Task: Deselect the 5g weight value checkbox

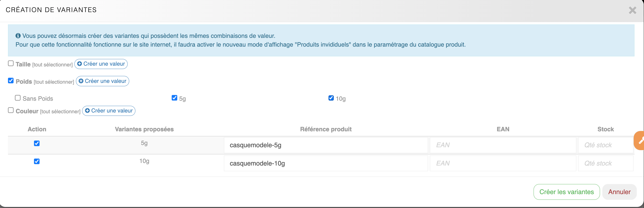Action: click(x=175, y=98)
